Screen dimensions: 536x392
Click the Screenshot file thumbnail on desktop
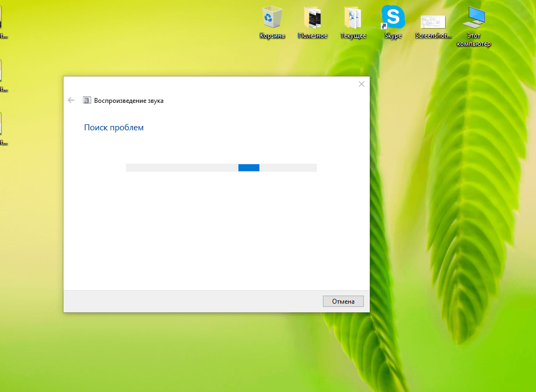tap(433, 22)
